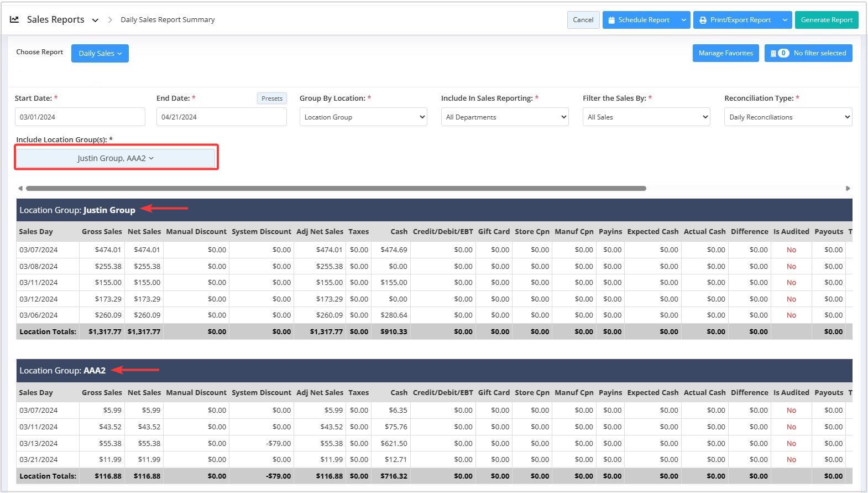
Task: Click the Schedule Report button
Action: 639,20
